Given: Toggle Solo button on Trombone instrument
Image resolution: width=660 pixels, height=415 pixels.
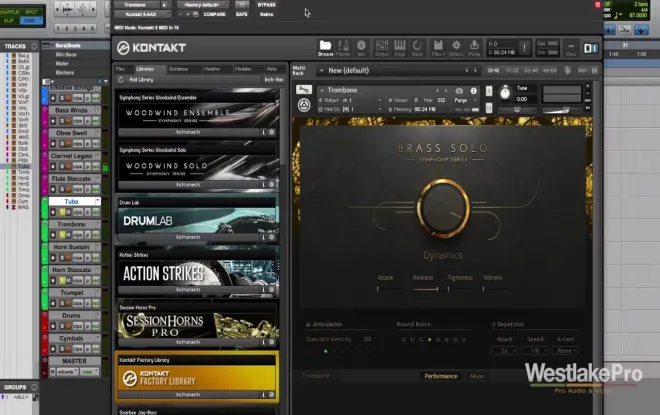Looking at the screenshot, I should pos(489,91).
